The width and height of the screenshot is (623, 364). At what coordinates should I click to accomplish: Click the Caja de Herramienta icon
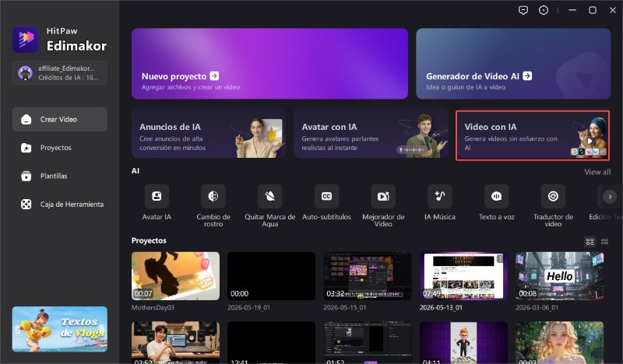tap(26, 205)
